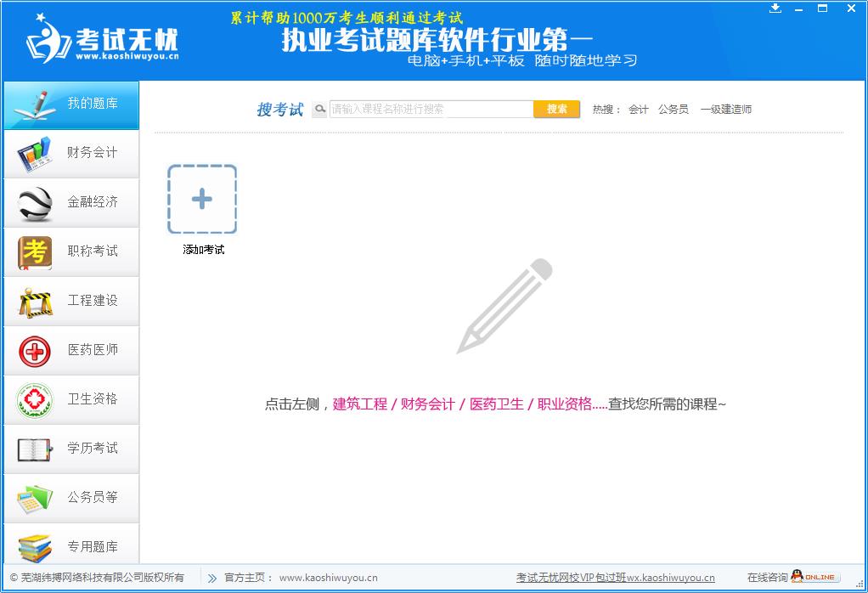The height and width of the screenshot is (593, 868).
Task: Click the download arrow icon in title bar
Action: [775, 8]
